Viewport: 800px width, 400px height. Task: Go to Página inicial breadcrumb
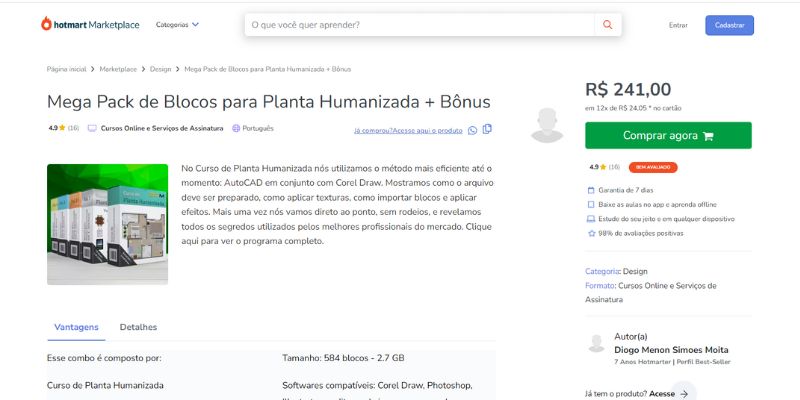[x=66, y=69]
